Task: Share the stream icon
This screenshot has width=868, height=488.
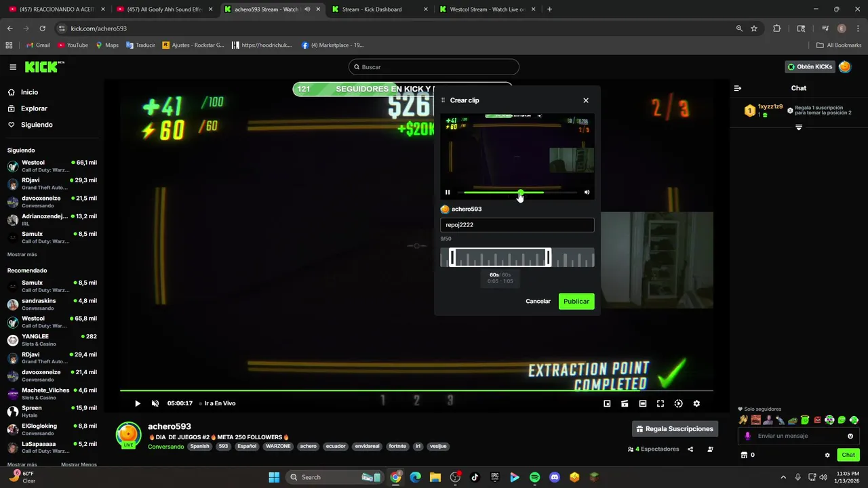Action: [x=690, y=449]
